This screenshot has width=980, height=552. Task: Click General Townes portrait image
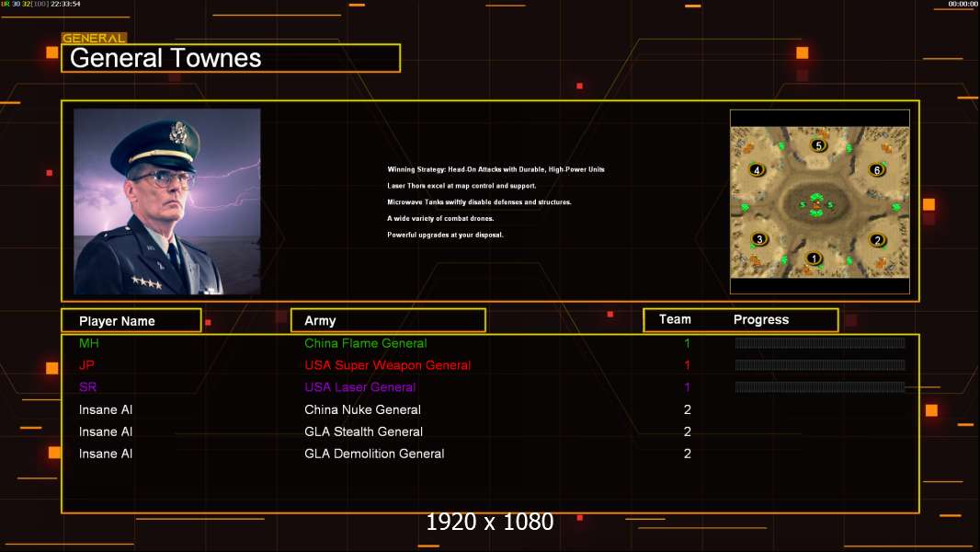coord(167,201)
